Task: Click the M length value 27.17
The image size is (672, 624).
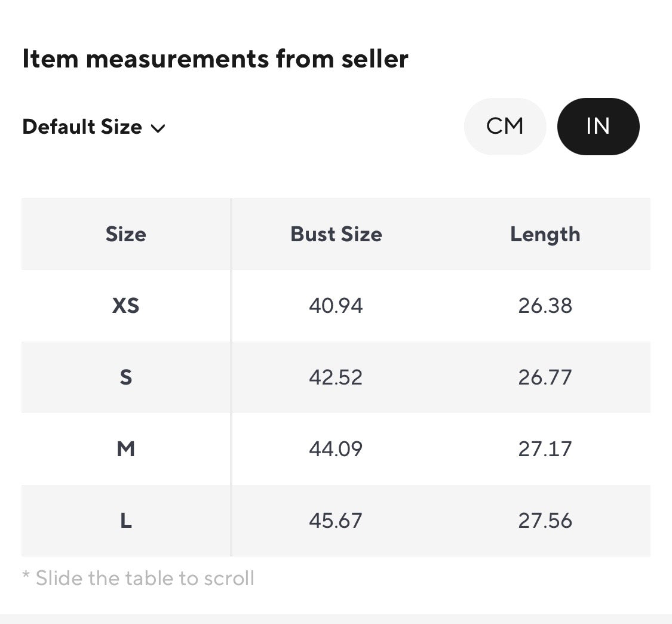Action: pos(545,448)
